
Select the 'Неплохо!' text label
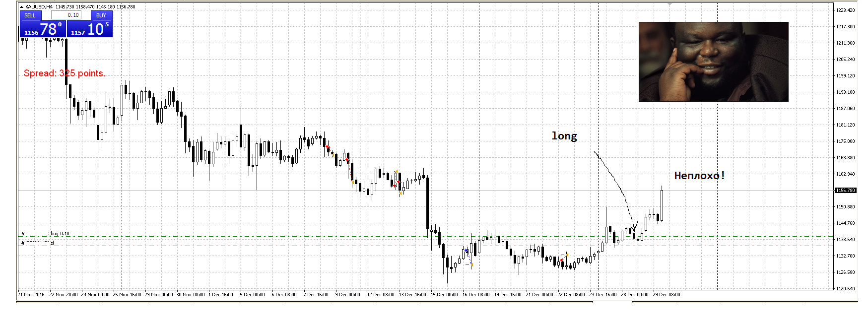pyautogui.click(x=699, y=176)
